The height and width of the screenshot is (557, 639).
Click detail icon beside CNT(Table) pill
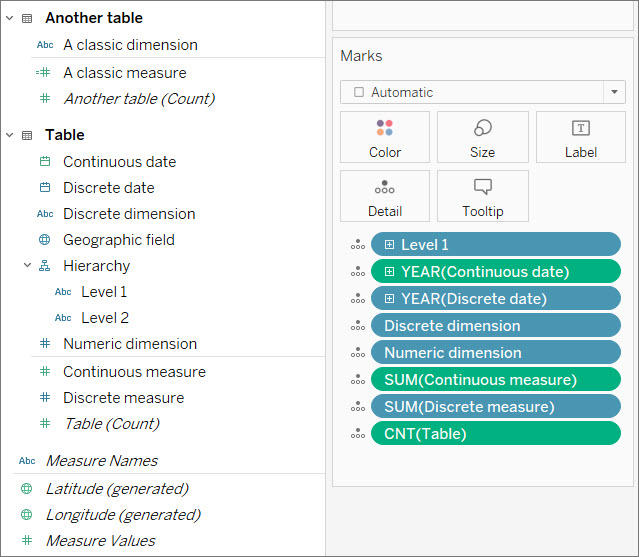click(358, 434)
